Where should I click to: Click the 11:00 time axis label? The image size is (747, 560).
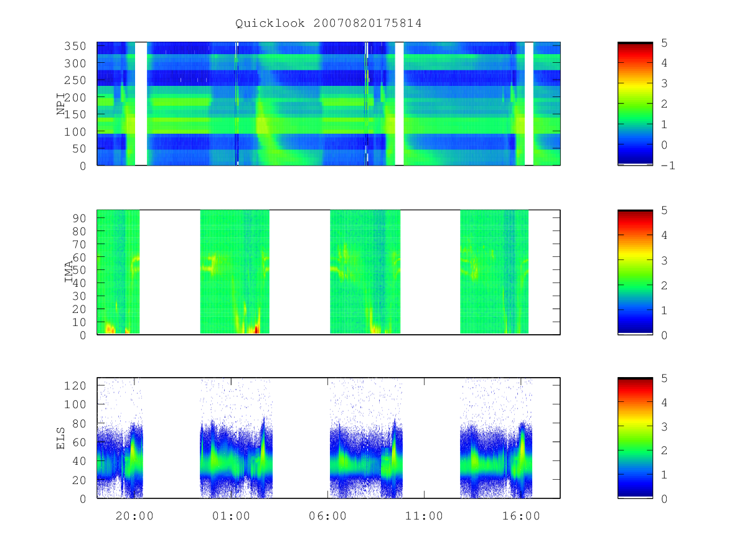click(x=424, y=516)
